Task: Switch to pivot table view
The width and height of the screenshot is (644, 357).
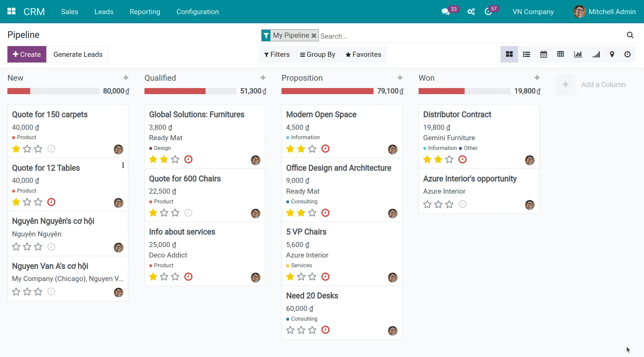Action: (560, 54)
